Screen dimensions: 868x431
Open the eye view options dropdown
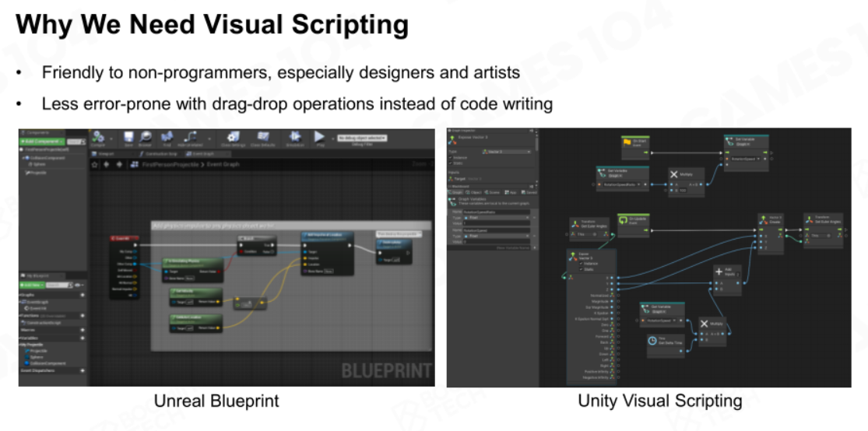click(78, 285)
